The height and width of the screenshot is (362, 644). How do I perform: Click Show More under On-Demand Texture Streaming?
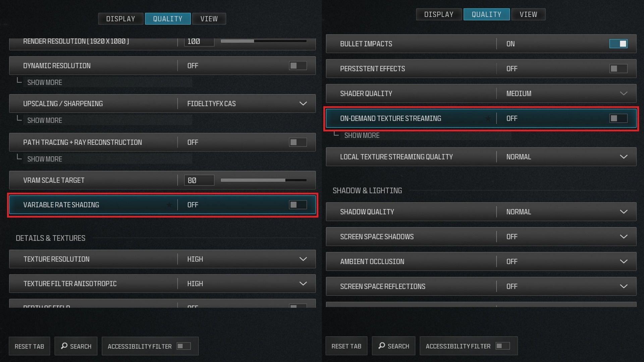tap(360, 135)
